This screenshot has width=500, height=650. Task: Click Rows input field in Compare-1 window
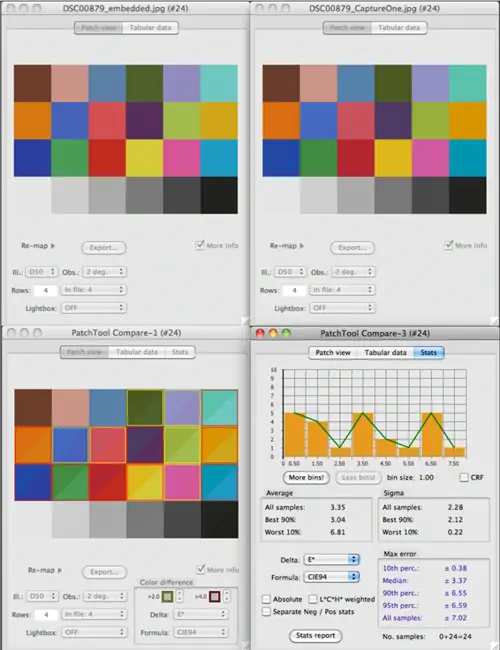tap(46, 614)
